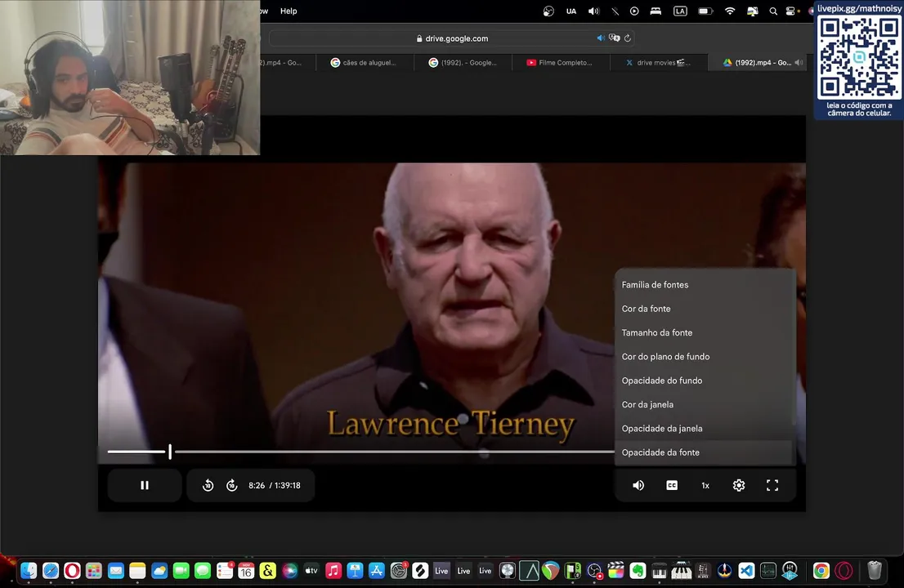
Task: Mute tab audio via address bar speaker
Action: [x=601, y=38]
